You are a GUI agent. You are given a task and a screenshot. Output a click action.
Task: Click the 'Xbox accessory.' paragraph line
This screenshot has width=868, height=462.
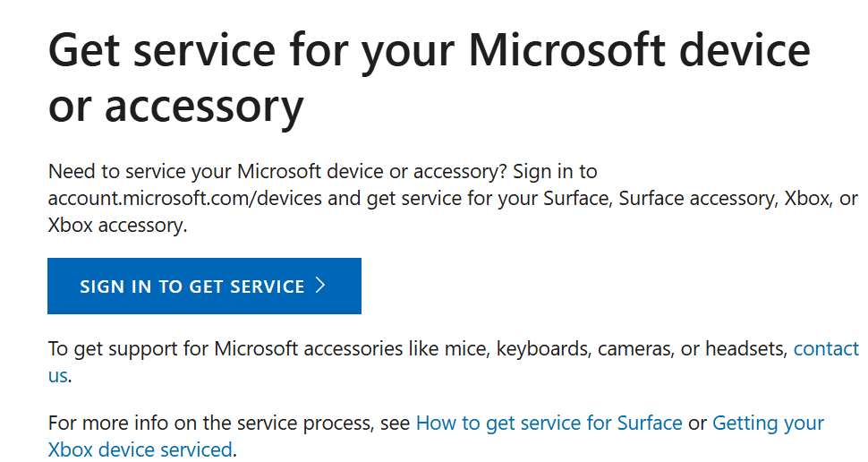click(117, 225)
